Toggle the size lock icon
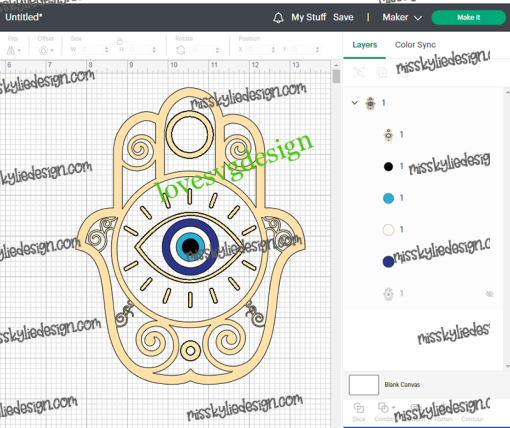The width and height of the screenshot is (510, 428). coord(119,42)
